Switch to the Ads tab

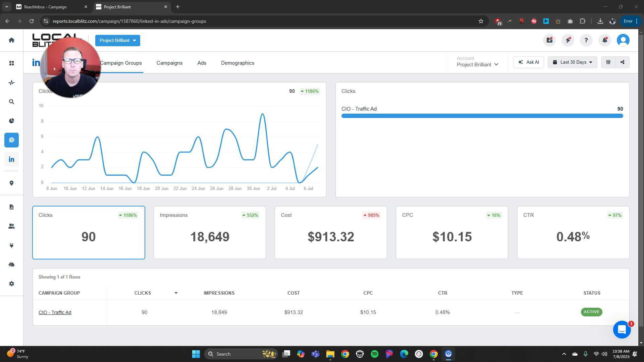click(x=202, y=63)
